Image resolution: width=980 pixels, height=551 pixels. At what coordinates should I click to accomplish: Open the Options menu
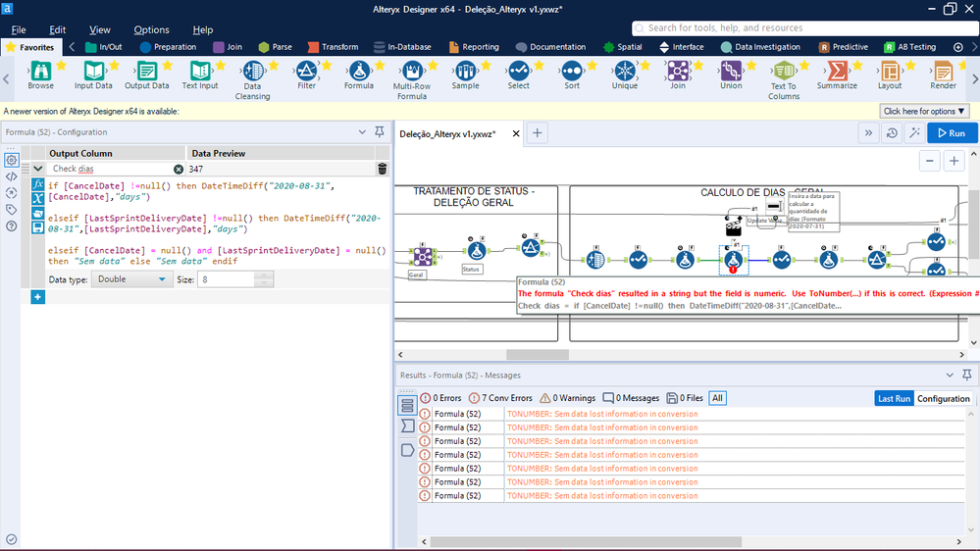click(151, 30)
